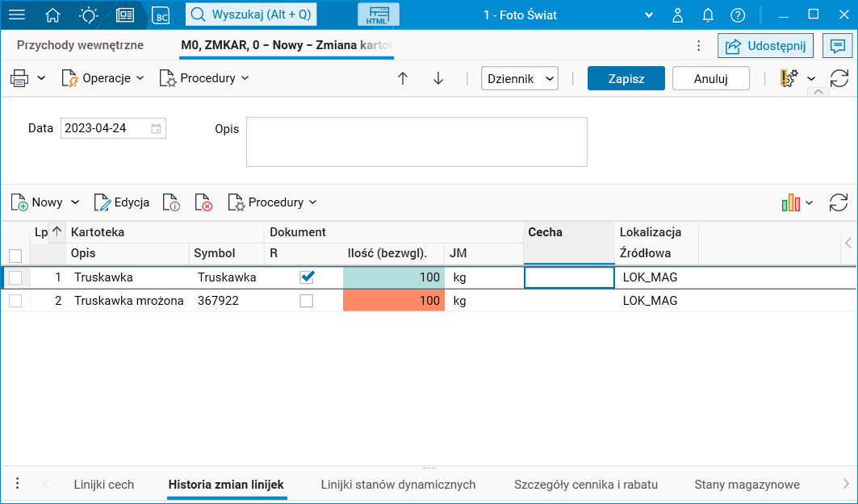The image size is (858, 504).
Task: Open the calendar picker in Data field
Action: pyautogui.click(x=156, y=128)
